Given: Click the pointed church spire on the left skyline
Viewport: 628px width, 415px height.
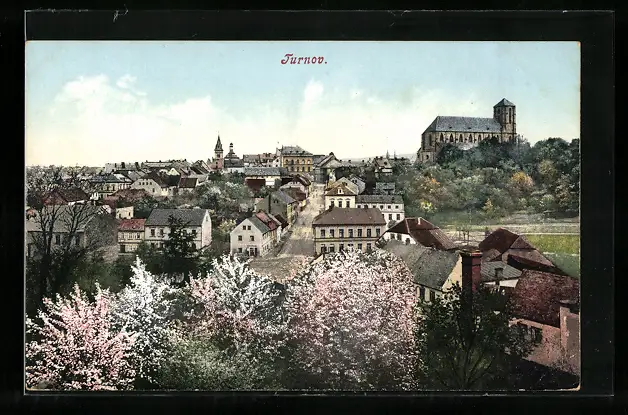Looking at the screenshot, I should [x=218, y=147].
